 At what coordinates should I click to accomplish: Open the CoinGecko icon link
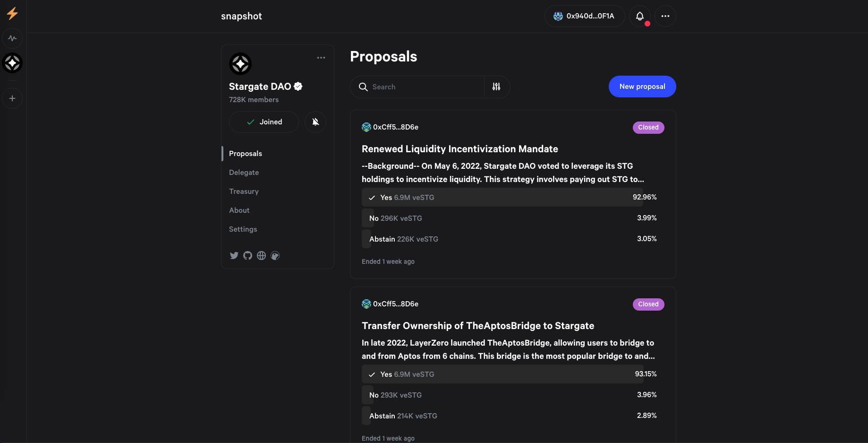[x=275, y=255]
